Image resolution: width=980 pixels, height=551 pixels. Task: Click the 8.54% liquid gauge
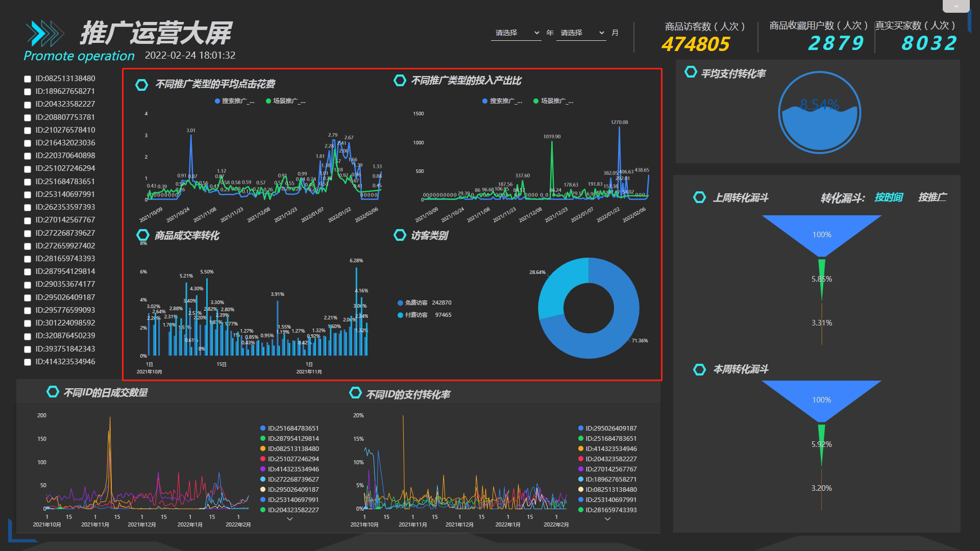(820, 113)
